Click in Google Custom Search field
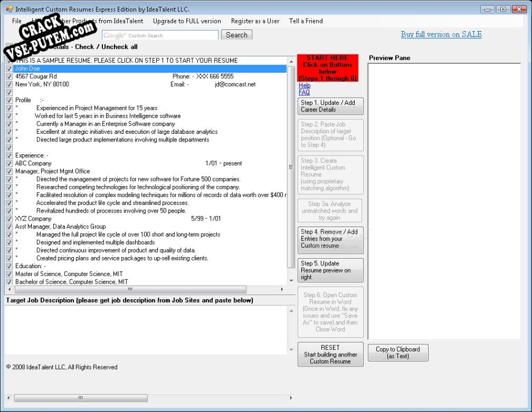This screenshot has height=412, width=532. pyautogui.click(x=160, y=35)
